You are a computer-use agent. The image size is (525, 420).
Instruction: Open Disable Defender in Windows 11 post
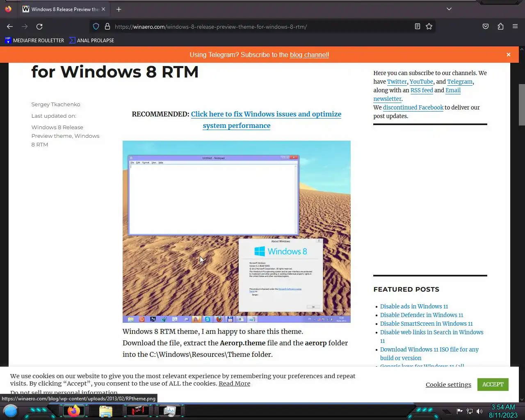tap(421, 315)
